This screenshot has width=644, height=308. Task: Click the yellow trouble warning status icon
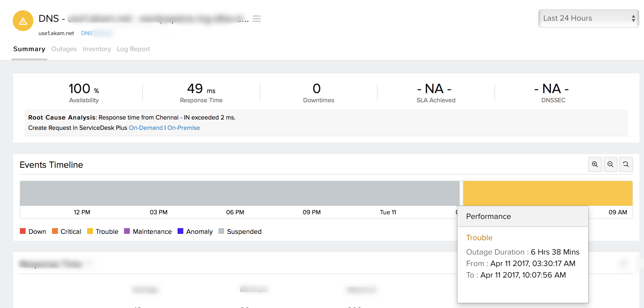[23, 21]
